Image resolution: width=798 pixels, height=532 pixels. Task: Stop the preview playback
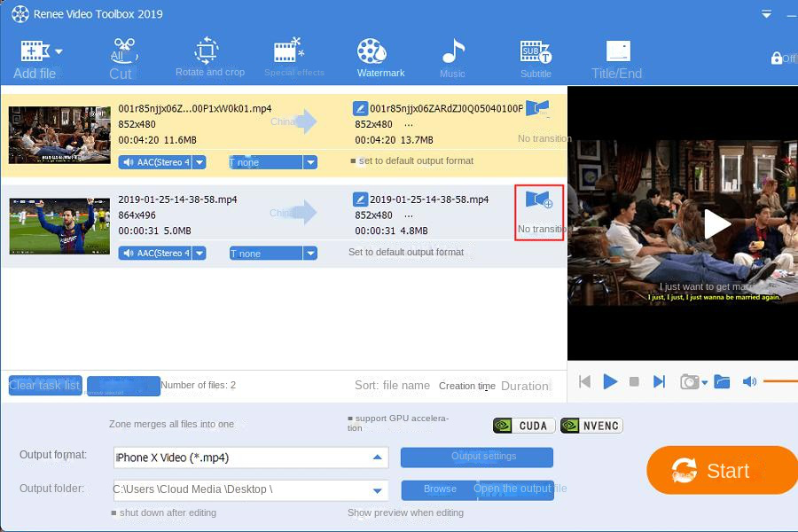point(634,381)
